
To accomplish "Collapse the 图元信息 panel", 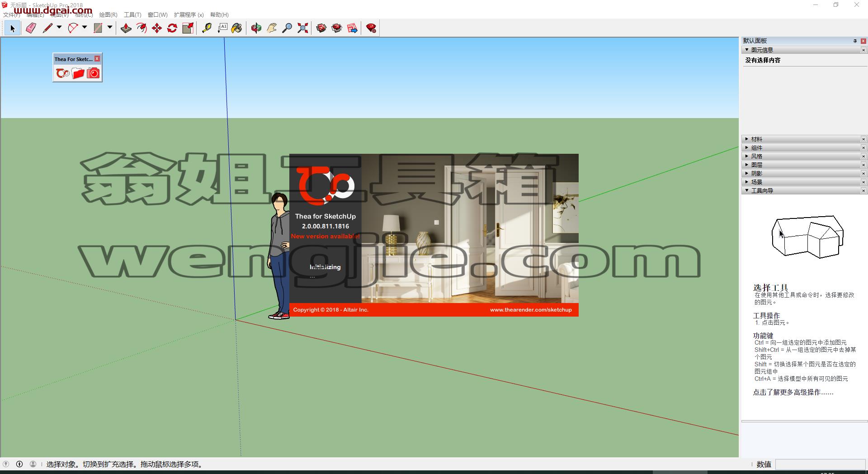I will pyautogui.click(x=747, y=50).
